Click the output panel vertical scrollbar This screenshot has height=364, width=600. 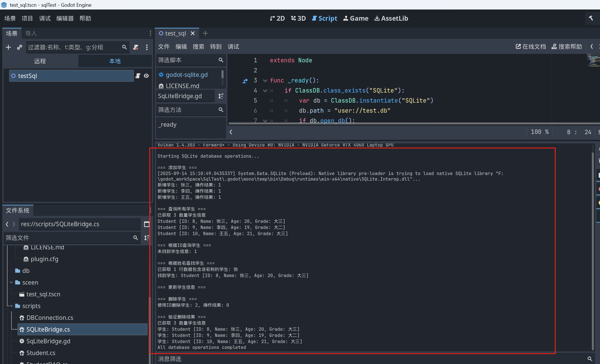click(x=593, y=252)
